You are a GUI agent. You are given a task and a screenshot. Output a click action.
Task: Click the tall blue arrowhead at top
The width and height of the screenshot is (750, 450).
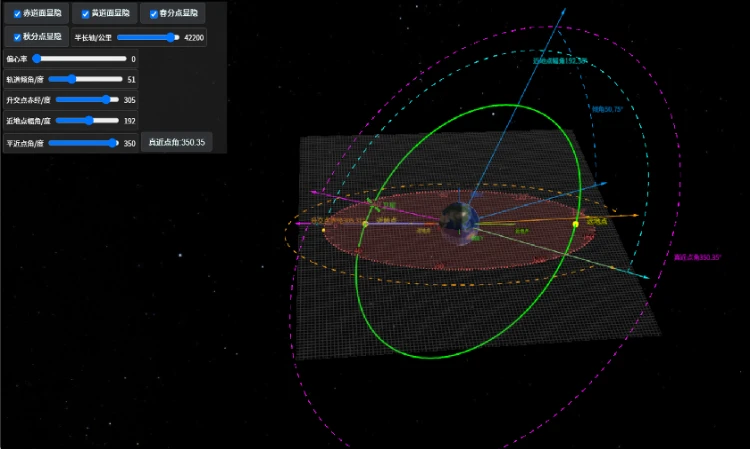[563, 11]
